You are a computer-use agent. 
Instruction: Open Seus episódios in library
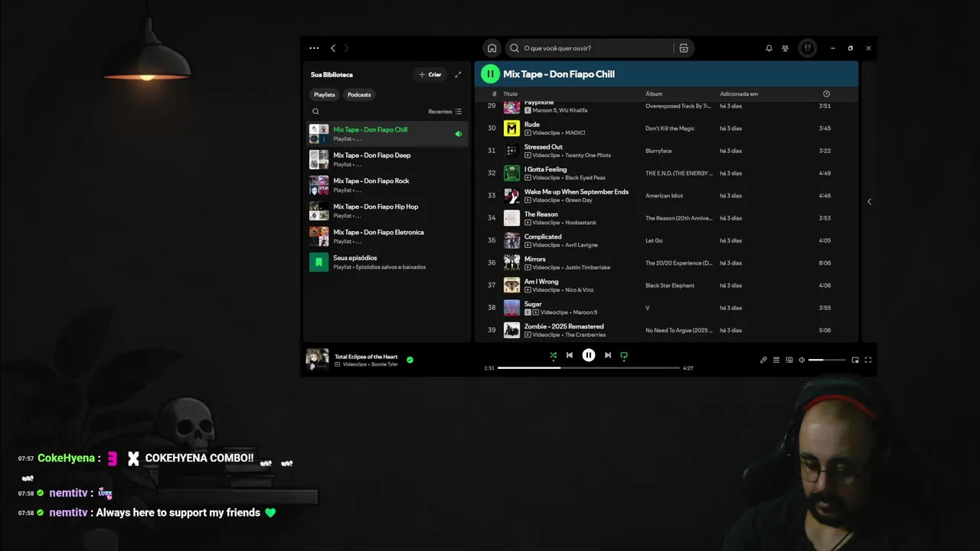387,262
